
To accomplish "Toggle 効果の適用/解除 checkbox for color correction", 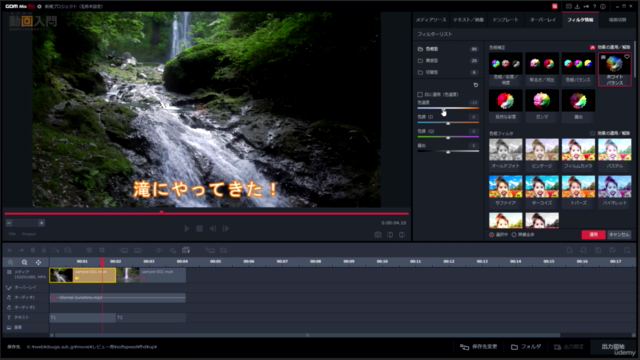I will 592,47.
